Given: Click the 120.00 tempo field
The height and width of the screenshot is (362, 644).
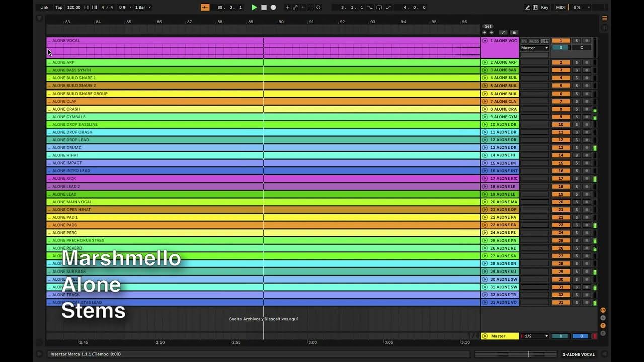Looking at the screenshot, I should [x=74, y=7].
